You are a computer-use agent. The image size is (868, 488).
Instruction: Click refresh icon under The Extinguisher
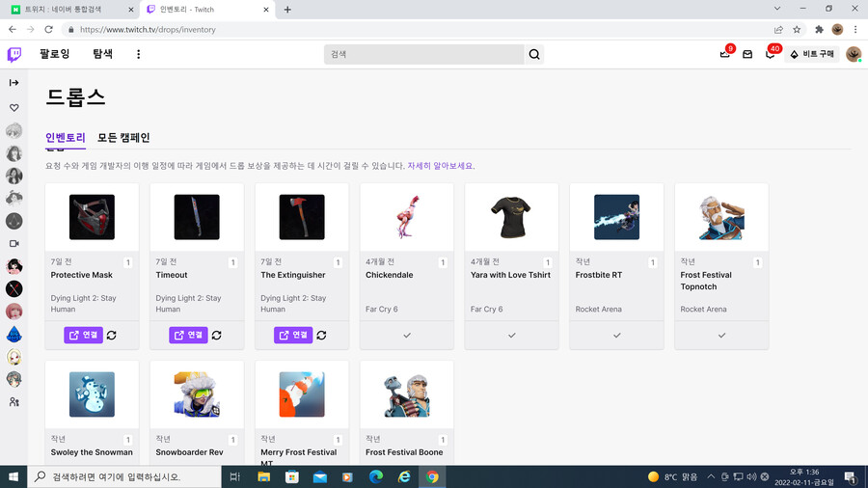(321, 335)
